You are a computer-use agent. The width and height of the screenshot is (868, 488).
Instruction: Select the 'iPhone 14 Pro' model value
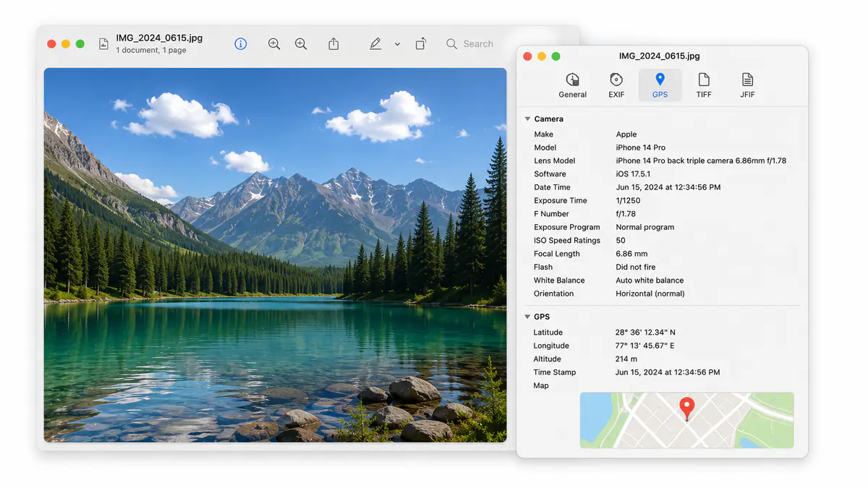pyautogui.click(x=641, y=147)
